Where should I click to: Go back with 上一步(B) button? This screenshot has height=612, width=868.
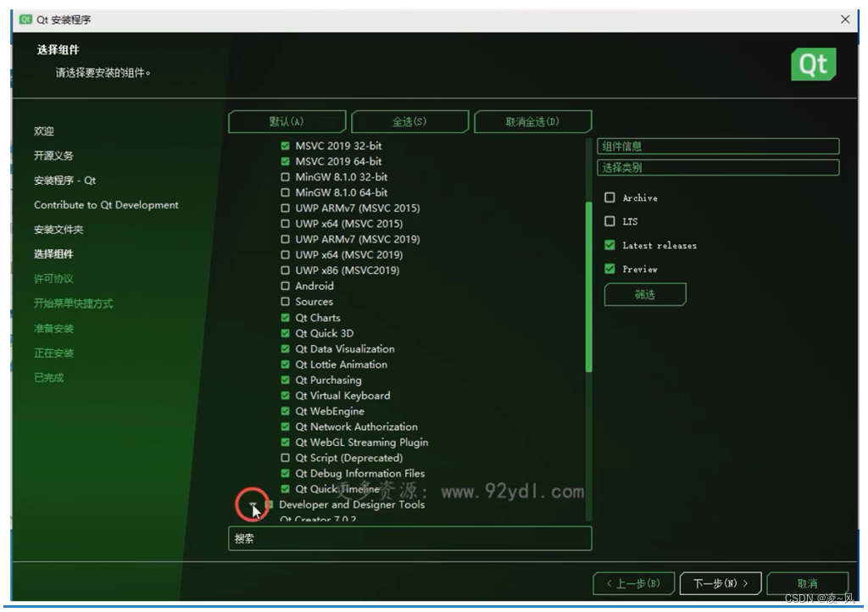[x=633, y=583]
